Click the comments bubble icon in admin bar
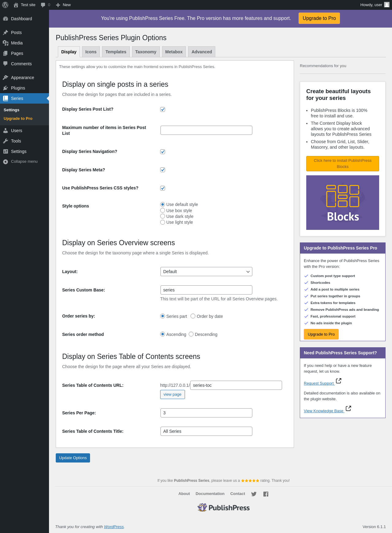The image size is (392, 533). coord(43,5)
